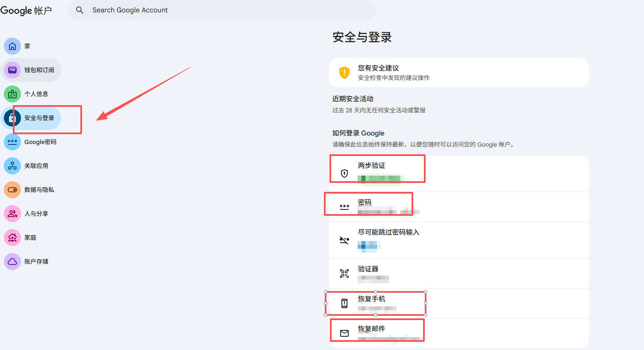Click the lock icon for 安全与登录
Image resolution: width=644 pixels, height=350 pixels.
(x=12, y=118)
